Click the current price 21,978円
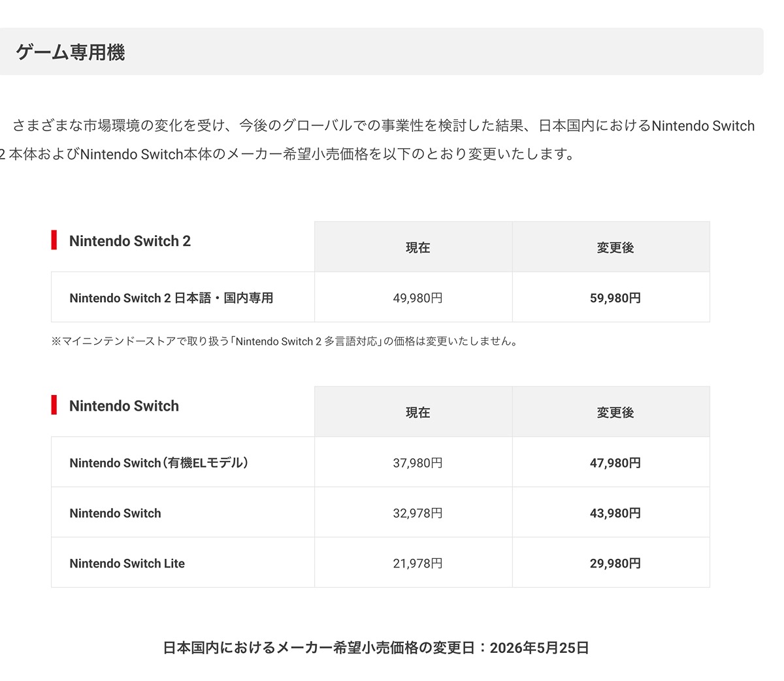 point(418,563)
